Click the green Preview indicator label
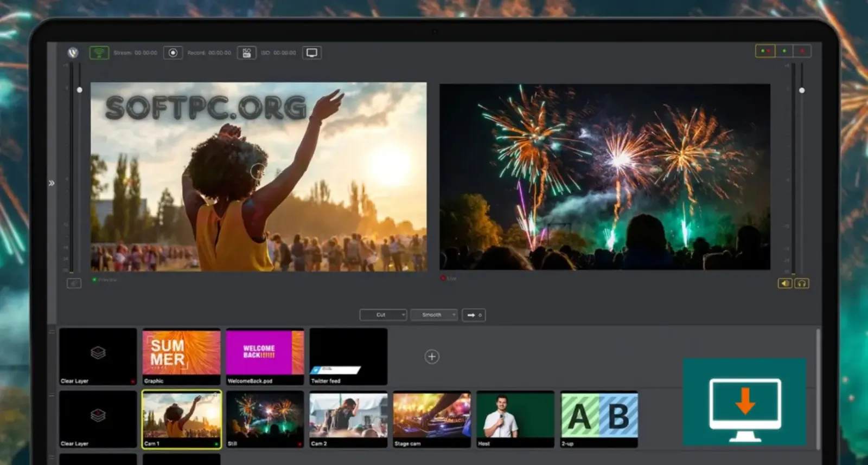 click(105, 280)
